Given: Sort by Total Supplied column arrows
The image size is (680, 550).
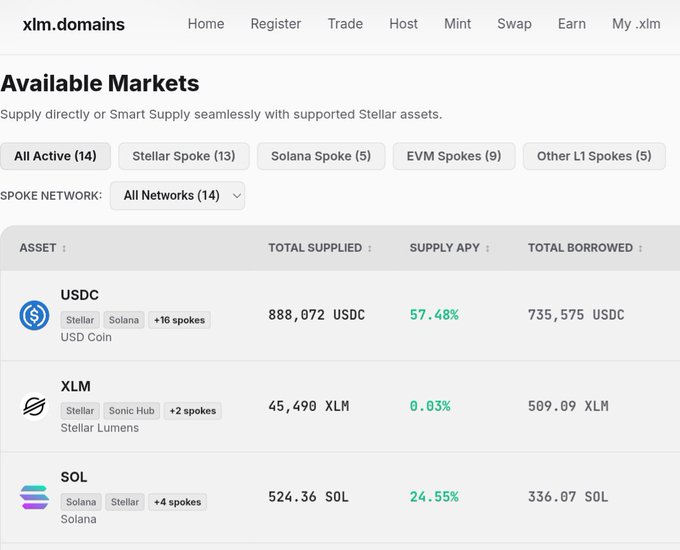Looking at the screenshot, I should (370, 248).
